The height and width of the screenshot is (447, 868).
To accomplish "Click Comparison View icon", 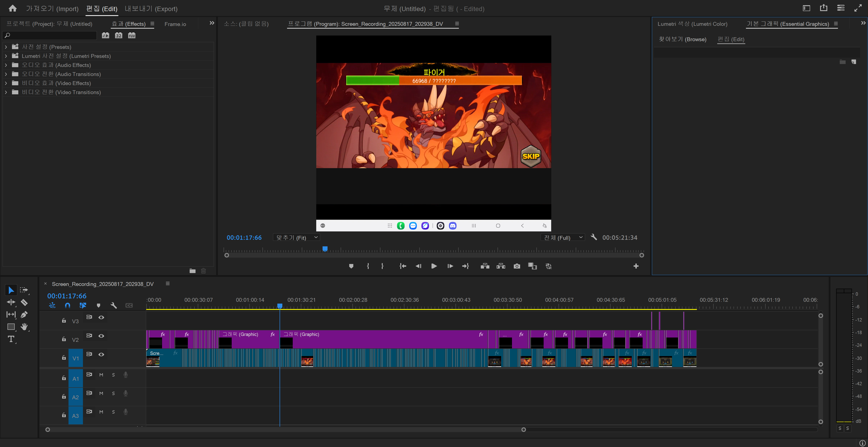I will tap(532, 266).
